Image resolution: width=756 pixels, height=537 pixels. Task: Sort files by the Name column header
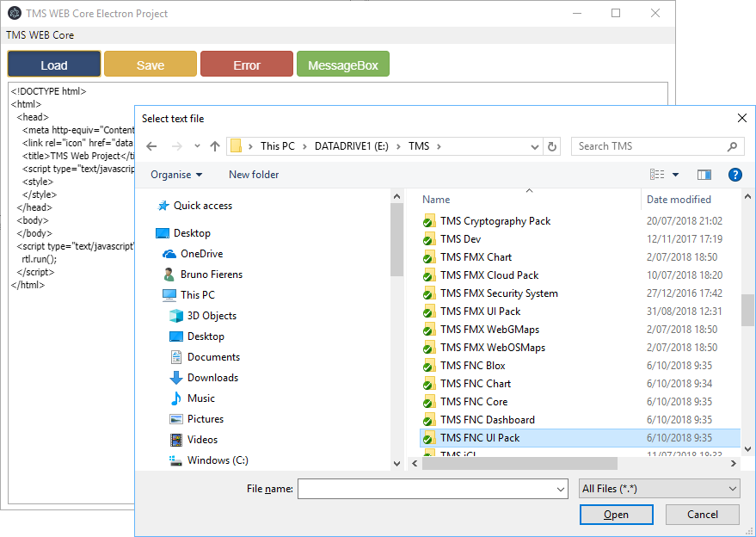436,200
